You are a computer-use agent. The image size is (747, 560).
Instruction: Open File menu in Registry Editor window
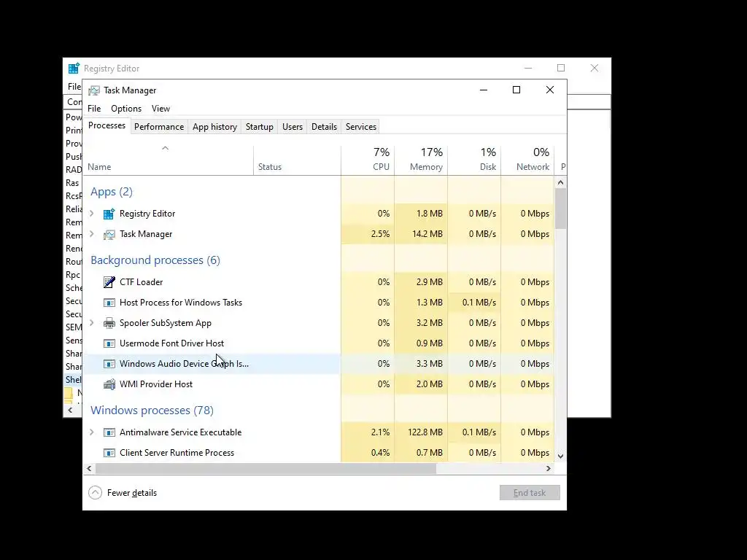click(x=74, y=87)
